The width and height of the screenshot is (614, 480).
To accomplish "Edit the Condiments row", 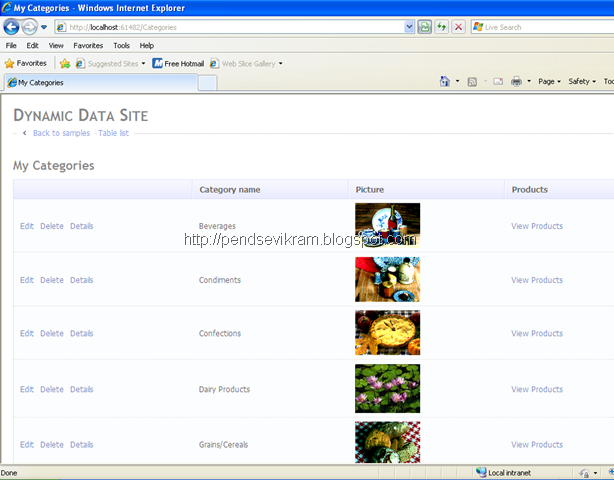I will click(x=27, y=280).
